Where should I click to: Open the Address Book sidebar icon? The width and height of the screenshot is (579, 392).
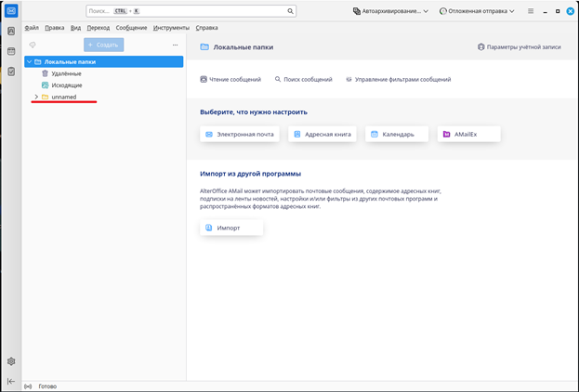tap(11, 32)
